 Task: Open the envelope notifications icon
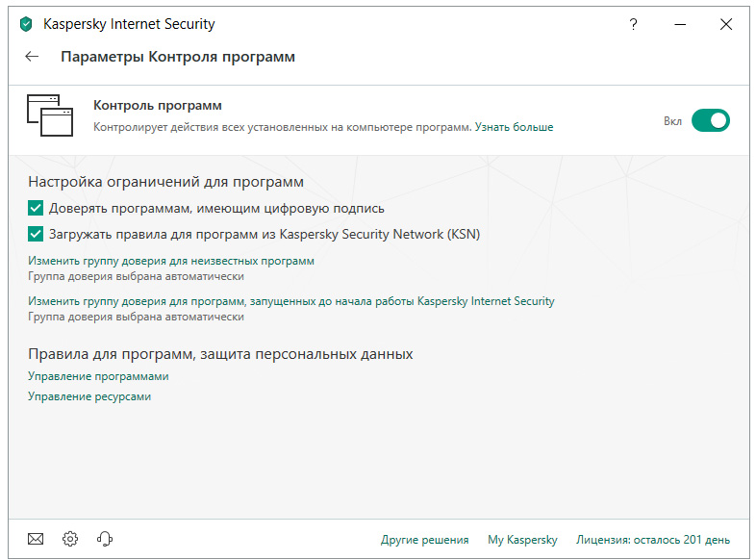(36, 539)
